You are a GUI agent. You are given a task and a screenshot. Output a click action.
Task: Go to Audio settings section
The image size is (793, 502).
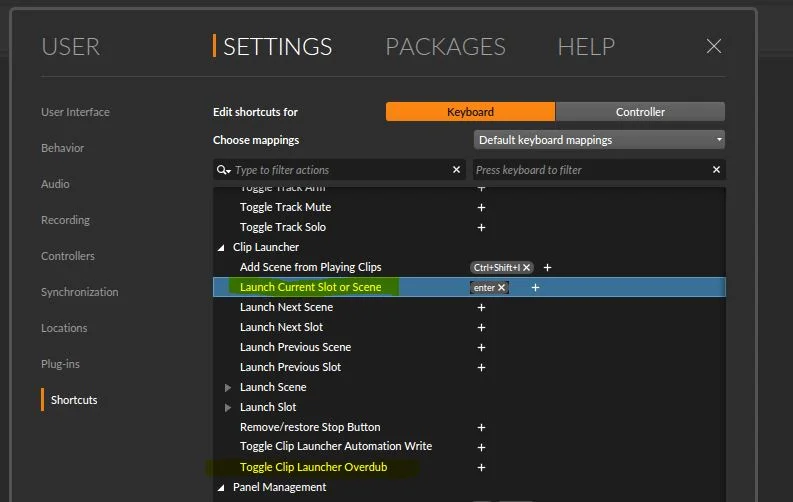pyautogui.click(x=55, y=184)
